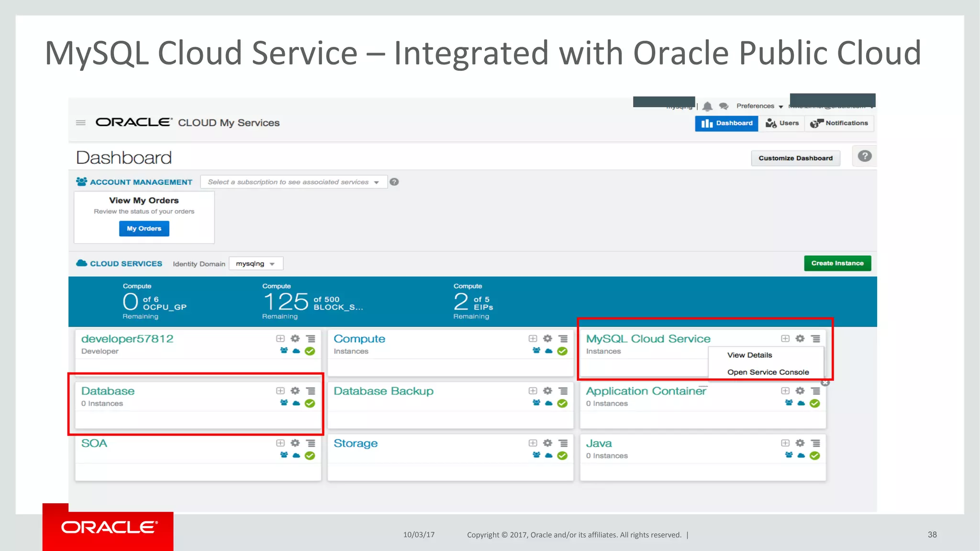Click the green Create Instance button
Image resolution: width=980 pixels, height=551 pixels.
837,263
